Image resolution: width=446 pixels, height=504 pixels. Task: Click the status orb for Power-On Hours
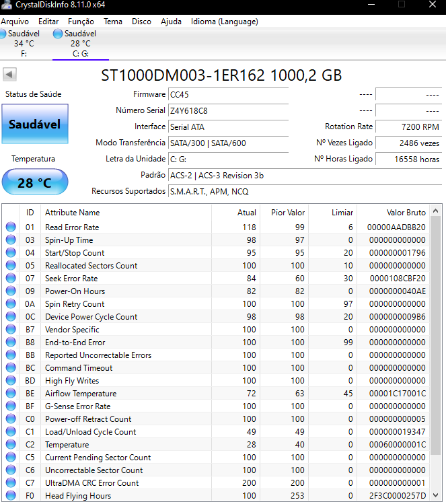pos(11,291)
